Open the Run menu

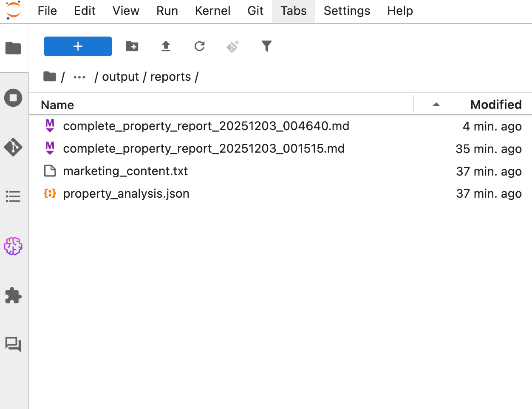click(x=167, y=11)
